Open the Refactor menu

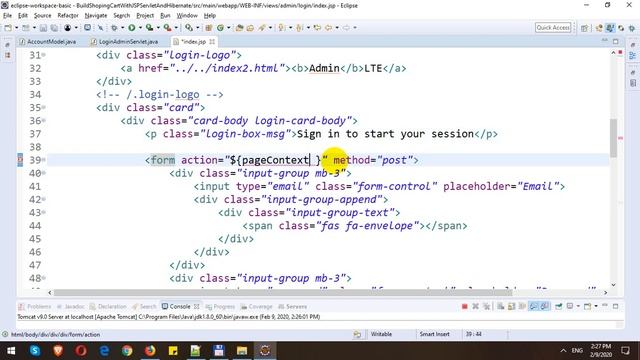coord(68,16)
